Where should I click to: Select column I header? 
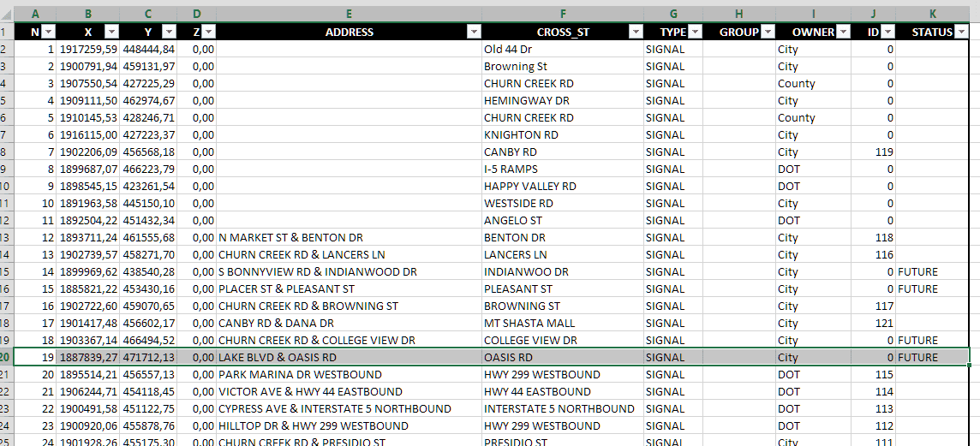click(x=813, y=13)
